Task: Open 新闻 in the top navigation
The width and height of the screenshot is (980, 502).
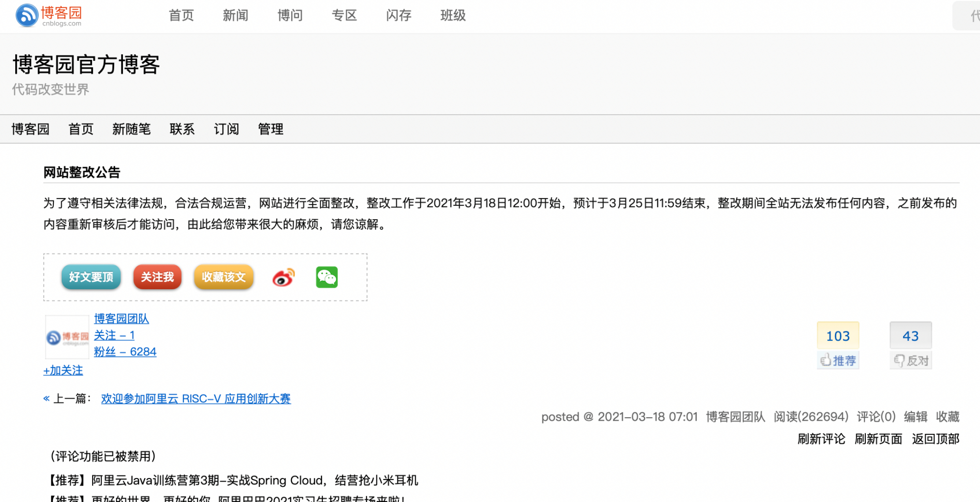Action: pyautogui.click(x=236, y=15)
